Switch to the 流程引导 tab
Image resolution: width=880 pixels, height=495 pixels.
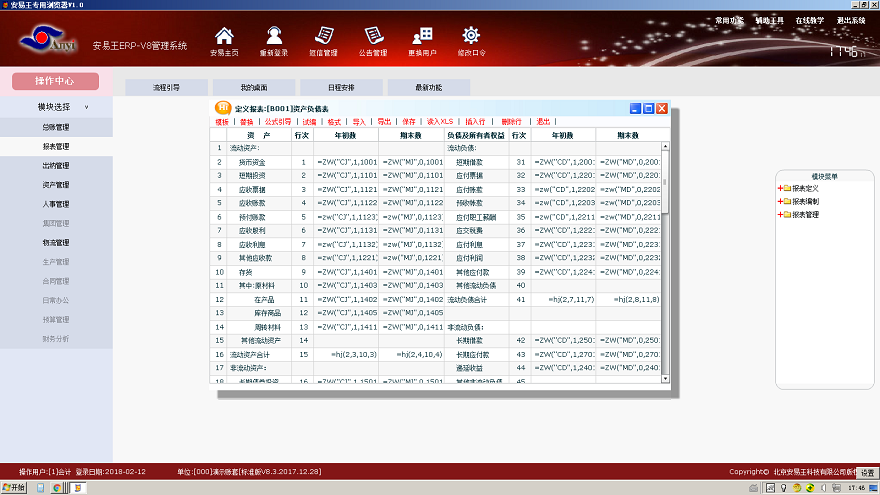pos(166,88)
